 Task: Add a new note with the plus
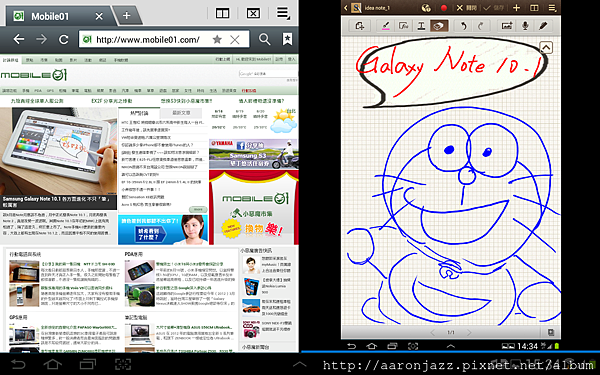516,8
